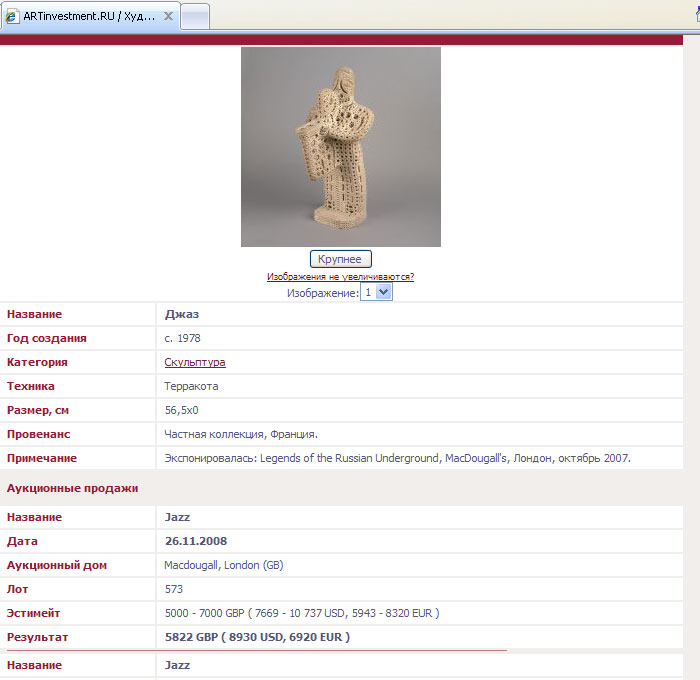Select the ARTinvestment.RU tab title
Image resolution: width=700 pixels, height=680 pixels.
point(89,17)
